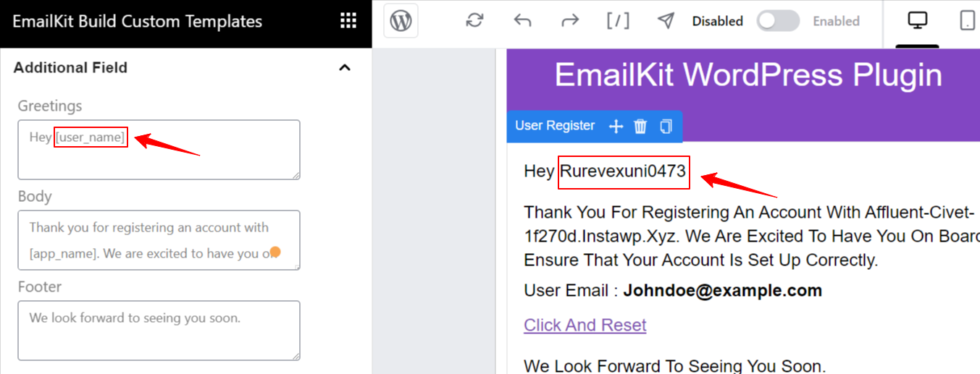Screen dimensions: 980x374
Task: Click the Johndoe@example.com email text
Action: [723, 291]
